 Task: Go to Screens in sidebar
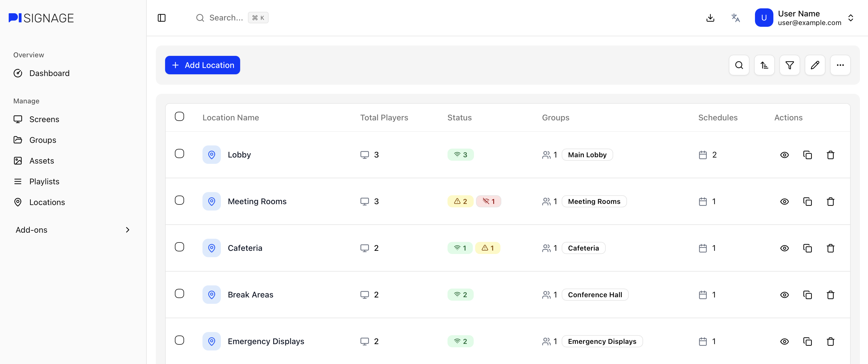[44, 120]
